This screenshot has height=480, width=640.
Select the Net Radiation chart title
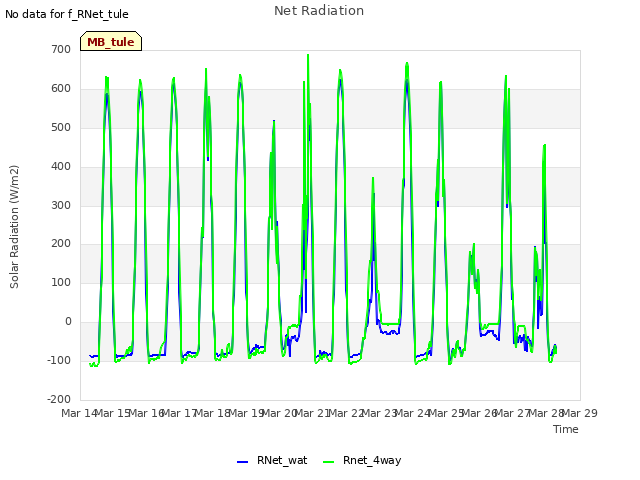[x=319, y=11]
